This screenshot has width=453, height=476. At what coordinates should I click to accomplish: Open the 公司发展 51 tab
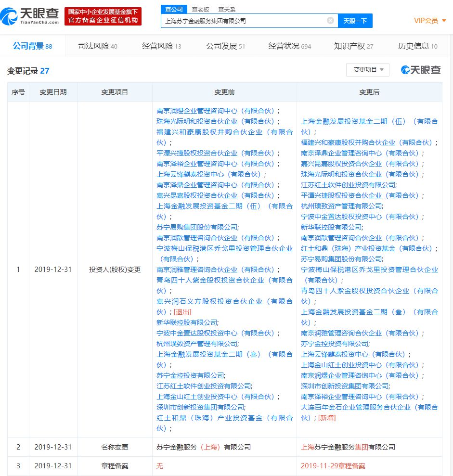pyautogui.click(x=225, y=46)
